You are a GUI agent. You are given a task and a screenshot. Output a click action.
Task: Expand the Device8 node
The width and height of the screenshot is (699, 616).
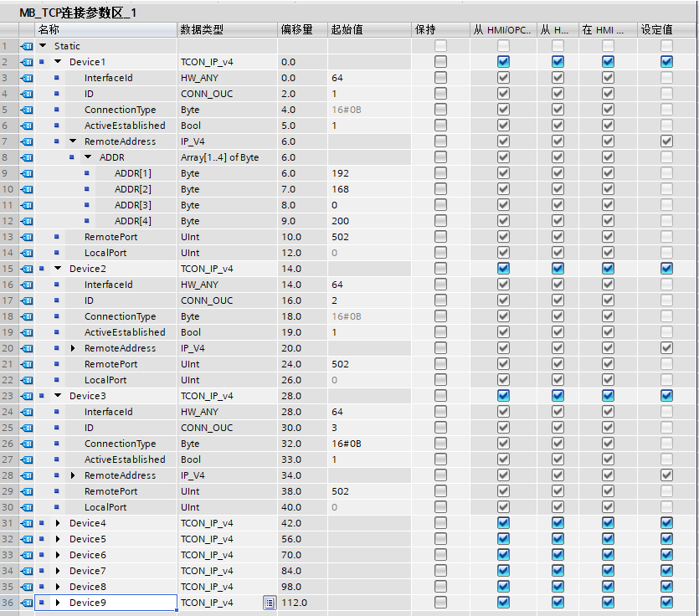(x=58, y=587)
